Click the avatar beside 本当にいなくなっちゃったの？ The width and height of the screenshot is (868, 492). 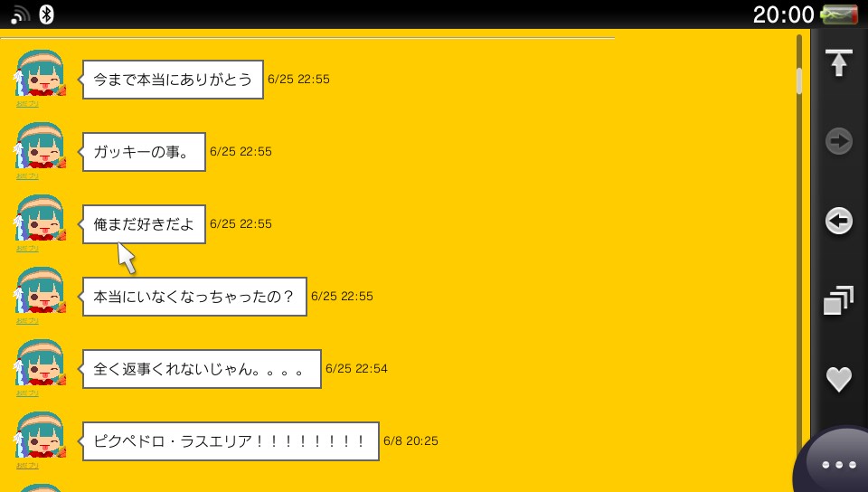(x=40, y=290)
